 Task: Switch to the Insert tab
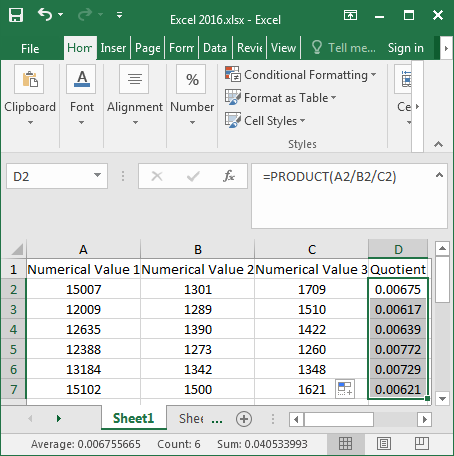(113, 48)
